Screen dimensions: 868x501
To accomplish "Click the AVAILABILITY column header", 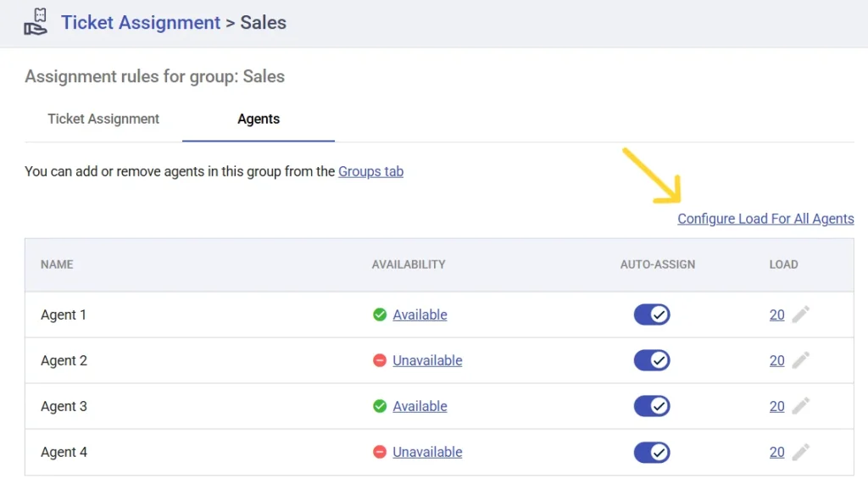I will point(409,264).
